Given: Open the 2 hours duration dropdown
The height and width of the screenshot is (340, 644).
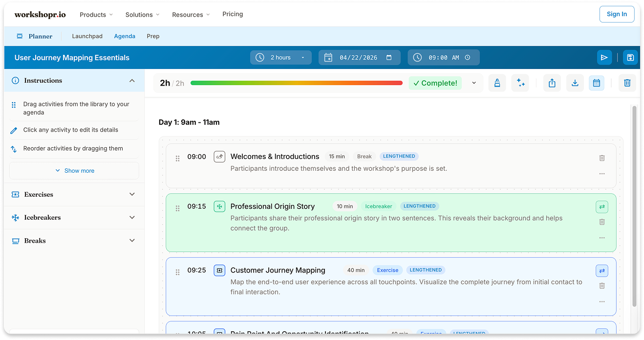Looking at the screenshot, I should click(x=281, y=57).
